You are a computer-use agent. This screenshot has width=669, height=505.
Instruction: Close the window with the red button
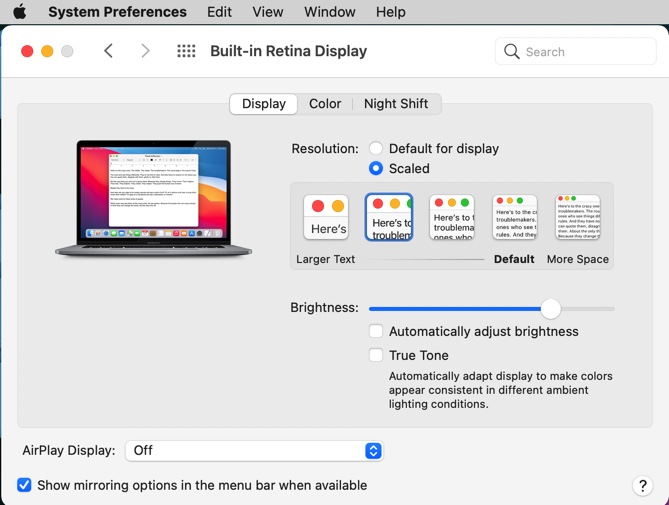pos(27,51)
